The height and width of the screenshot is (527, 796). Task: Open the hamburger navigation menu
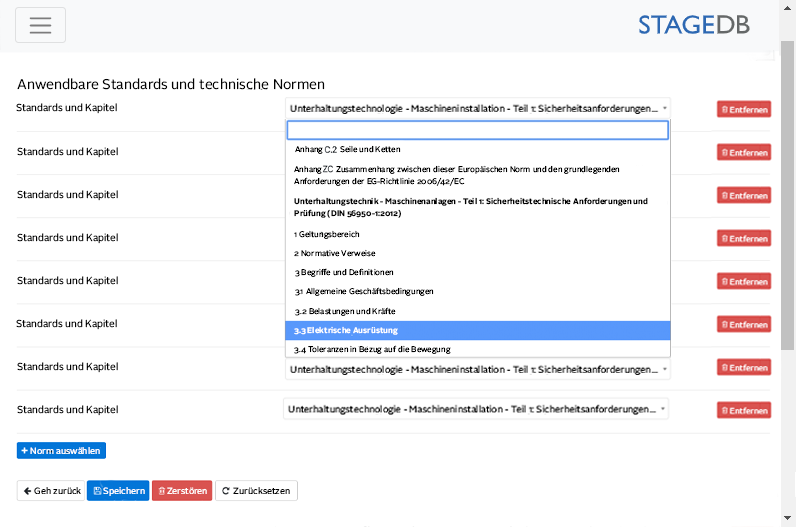tap(40, 25)
